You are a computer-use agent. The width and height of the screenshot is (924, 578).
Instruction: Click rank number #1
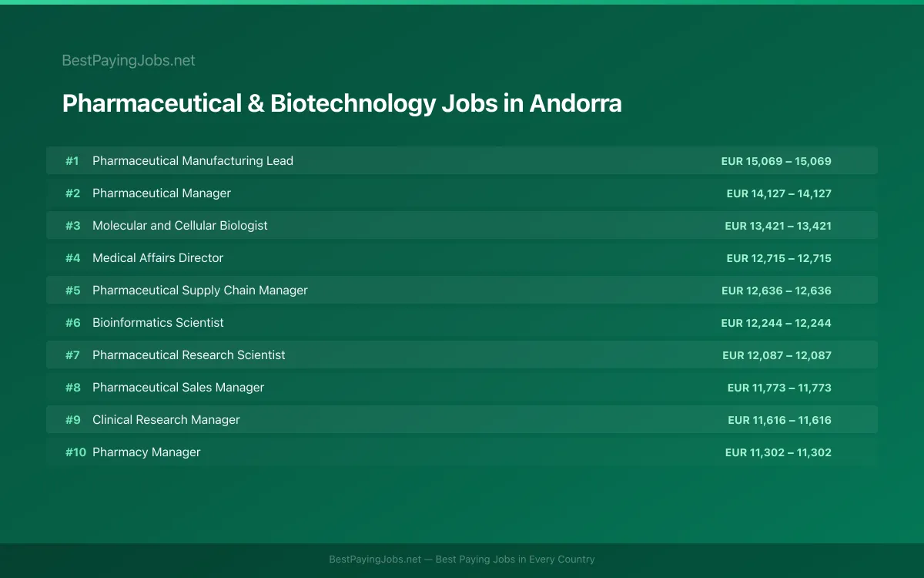(72, 161)
